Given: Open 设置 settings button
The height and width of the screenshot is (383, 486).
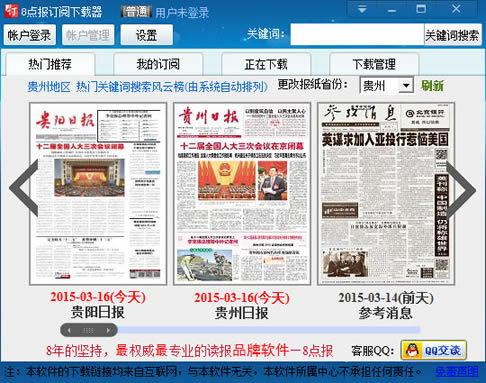Looking at the screenshot, I should coord(146,35).
